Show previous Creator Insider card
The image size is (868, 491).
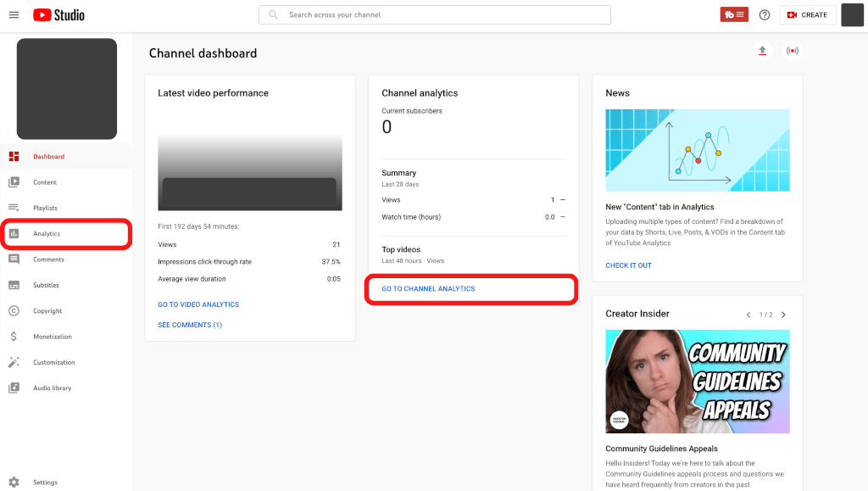[x=748, y=315]
